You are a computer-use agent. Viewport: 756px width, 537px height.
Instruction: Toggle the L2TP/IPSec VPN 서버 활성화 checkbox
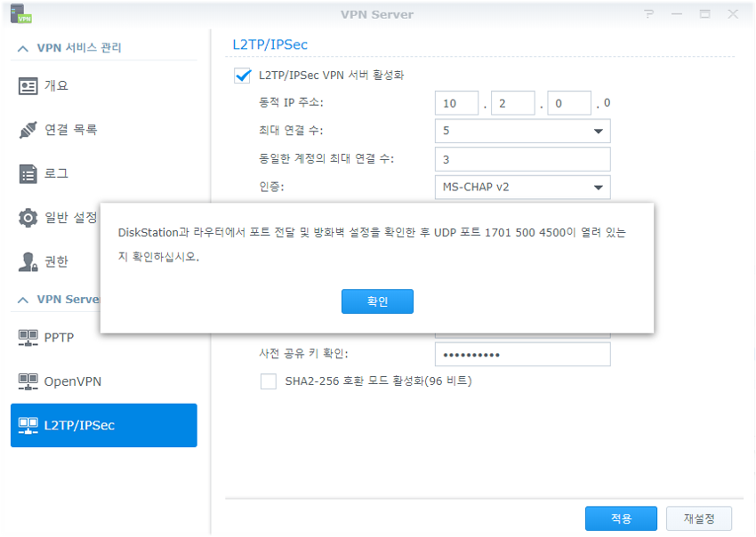[x=242, y=76]
